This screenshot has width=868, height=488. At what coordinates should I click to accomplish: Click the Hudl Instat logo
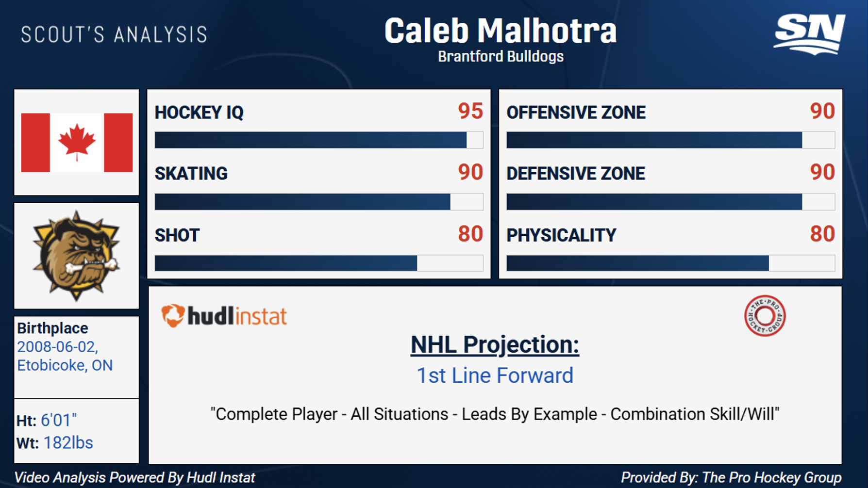[x=224, y=316]
